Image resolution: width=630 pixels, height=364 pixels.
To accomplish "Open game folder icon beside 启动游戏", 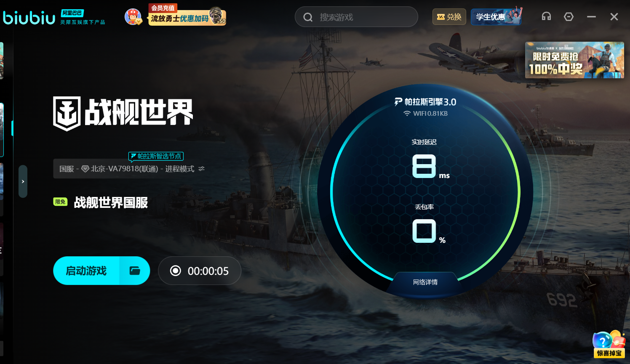I will (x=135, y=271).
